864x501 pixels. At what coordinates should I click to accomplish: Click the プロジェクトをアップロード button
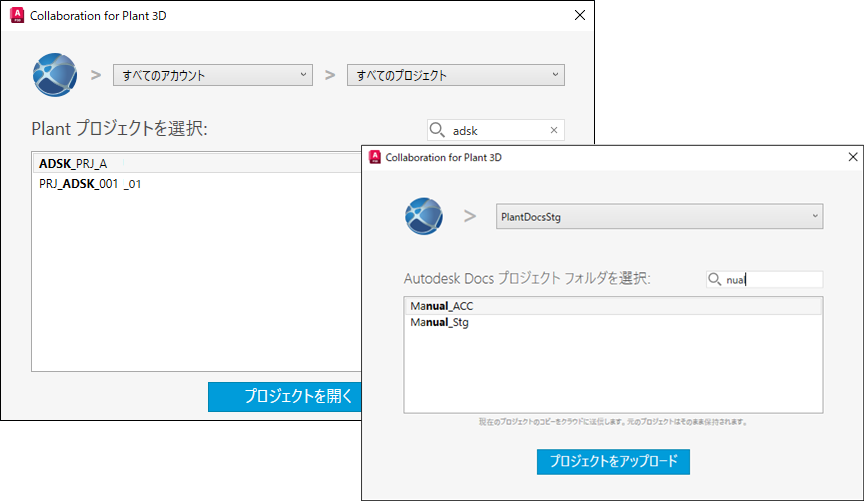(613, 461)
